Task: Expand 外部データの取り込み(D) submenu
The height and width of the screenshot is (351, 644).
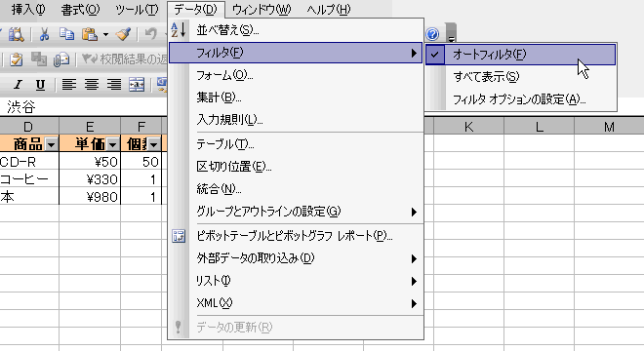Action: pyautogui.click(x=296, y=258)
